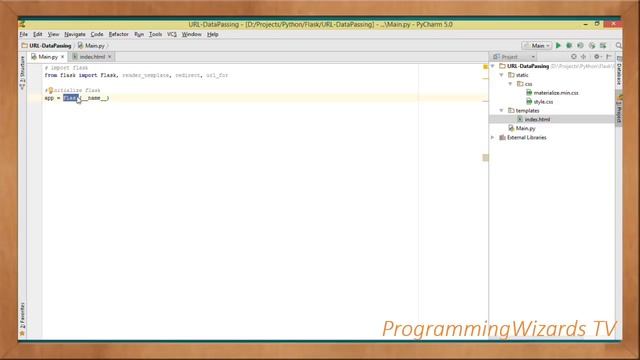Screen dimensions: 640x360
Task: Click the '# import flask' comment line
Action: point(66,68)
